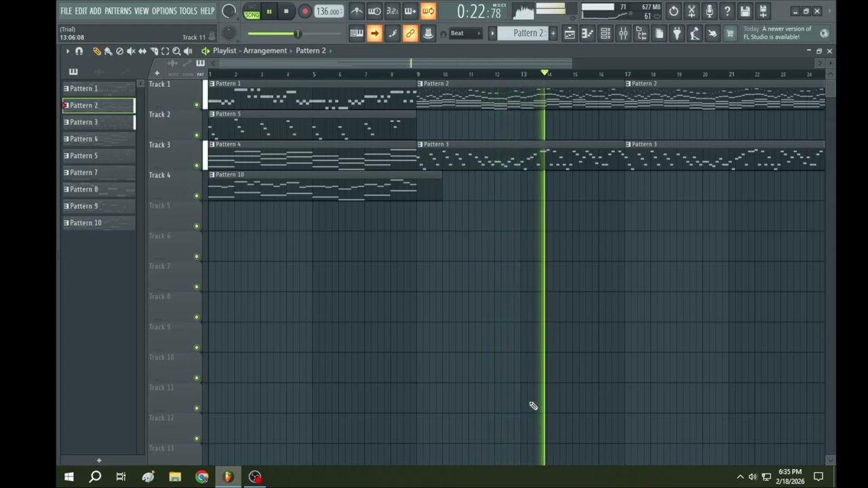Open the Playlist options menu arrow
This screenshot has height=488, width=868.
67,51
